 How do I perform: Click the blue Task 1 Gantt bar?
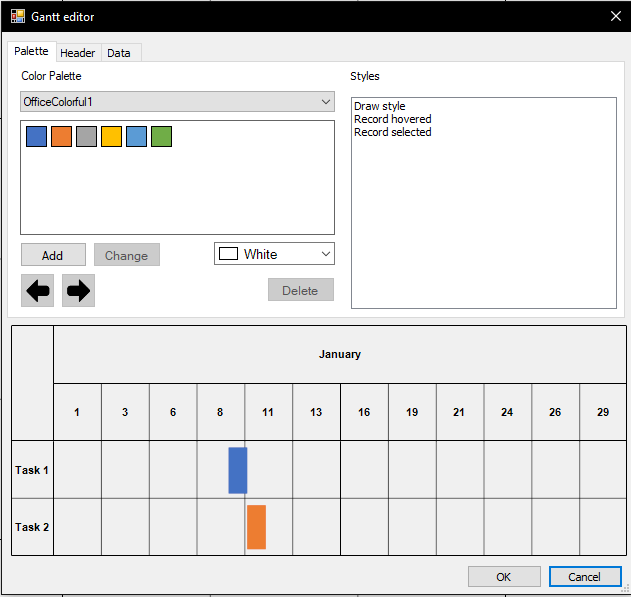point(238,470)
